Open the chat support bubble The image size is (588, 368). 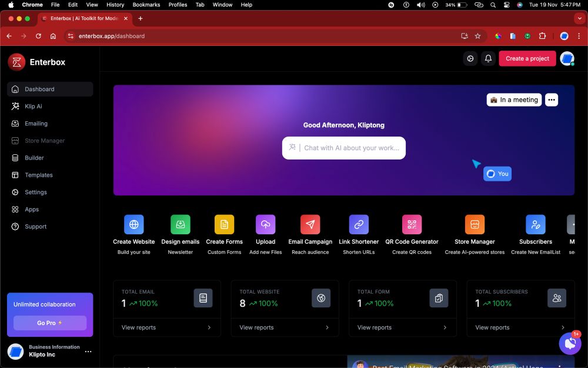[570, 343]
